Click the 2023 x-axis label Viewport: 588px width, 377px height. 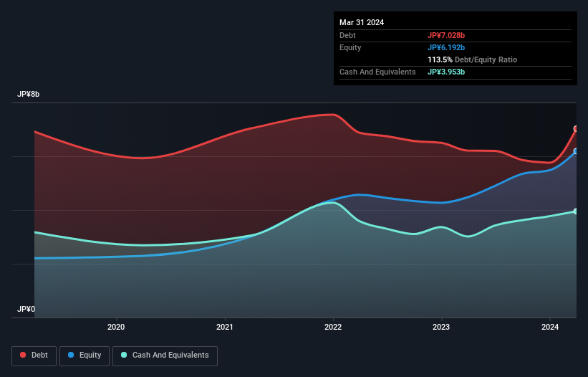441,327
